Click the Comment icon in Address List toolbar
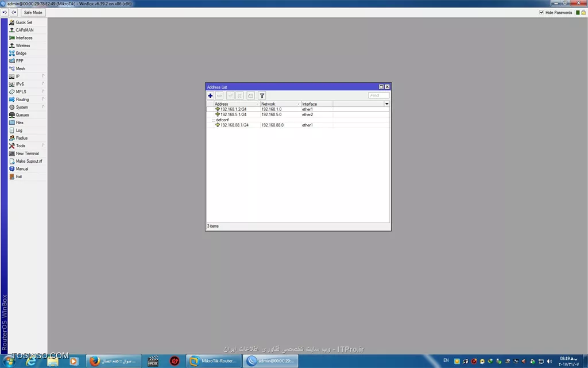Screen dimensions: 588x368 pyautogui.click(x=250, y=95)
